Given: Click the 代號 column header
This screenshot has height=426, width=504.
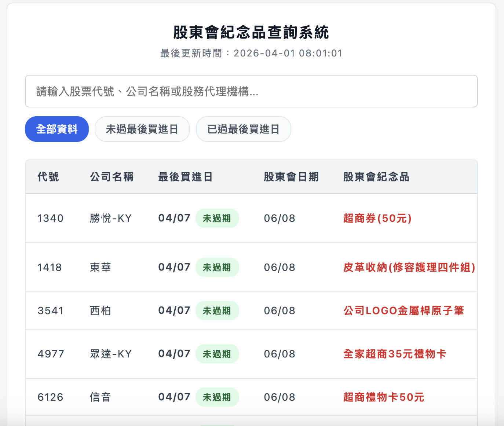Looking at the screenshot, I should pos(48,177).
